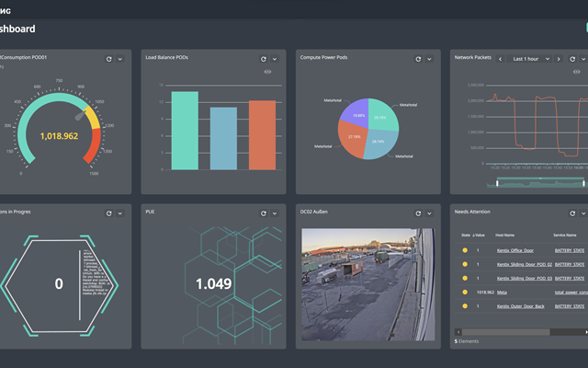Image resolution: width=588 pixels, height=368 pixels.
Task: Click the orange bar in Load Balance chart
Action: tap(262, 135)
